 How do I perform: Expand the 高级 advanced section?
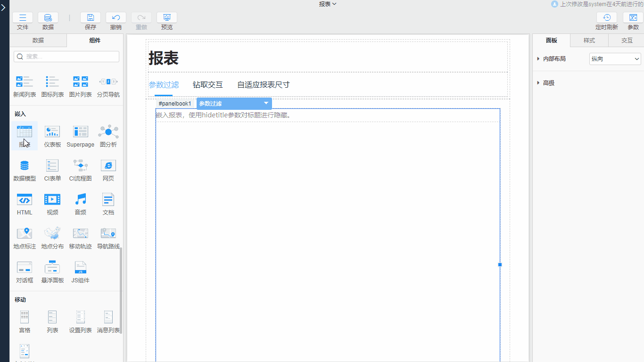pyautogui.click(x=539, y=83)
